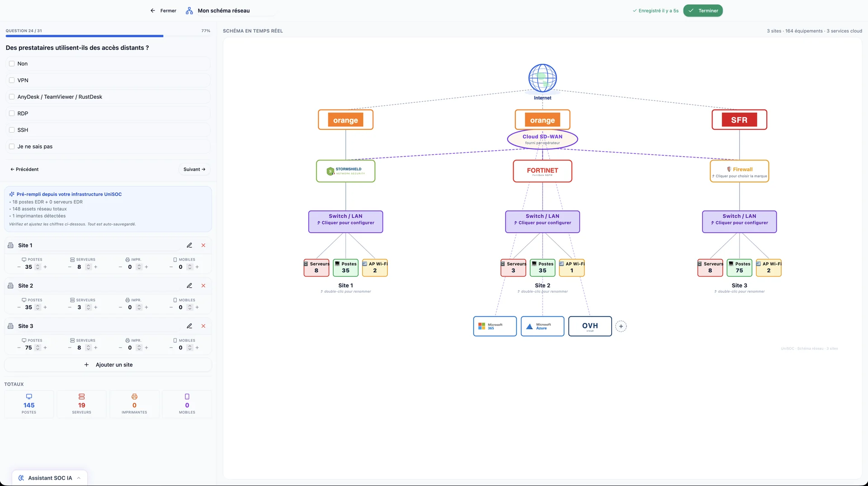Select the Je ne sais pas checkbox

pyautogui.click(x=12, y=147)
